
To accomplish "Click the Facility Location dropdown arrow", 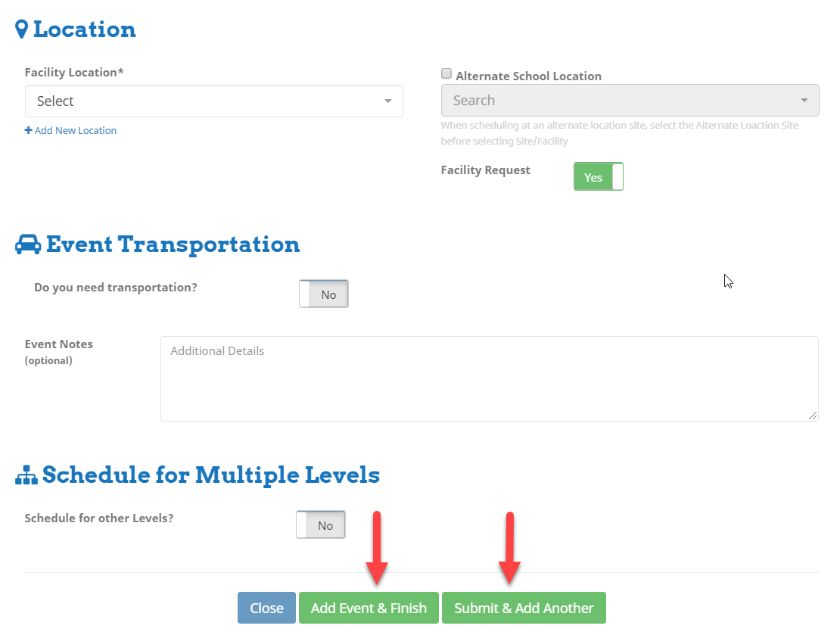I will (x=387, y=101).
